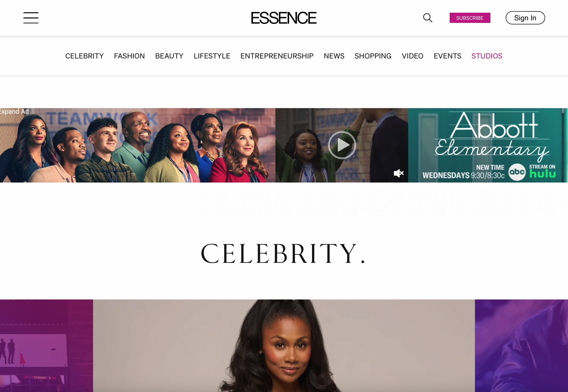Click the Sign In button

[525, 18]
